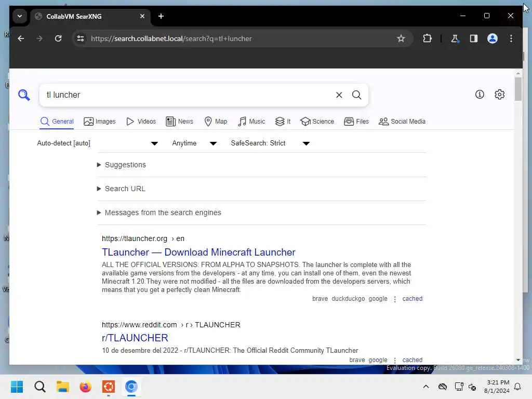
Task: Switch to the It tab
Action: tap(283, 122)
